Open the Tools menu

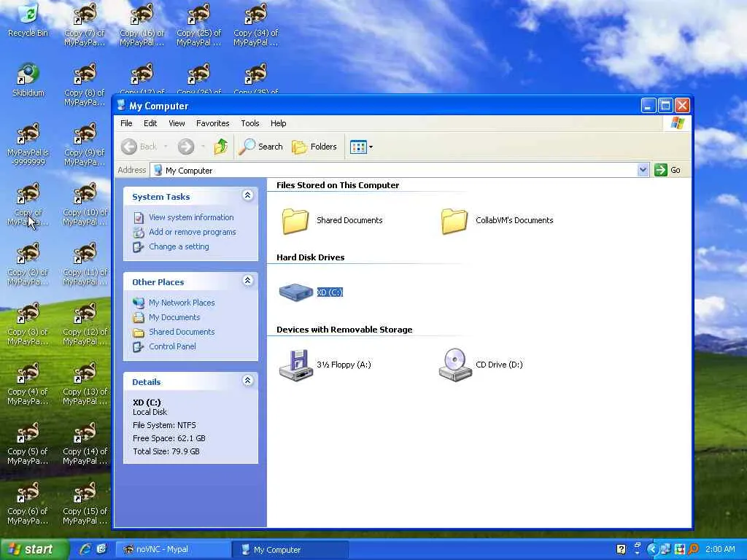click(249, 123)
